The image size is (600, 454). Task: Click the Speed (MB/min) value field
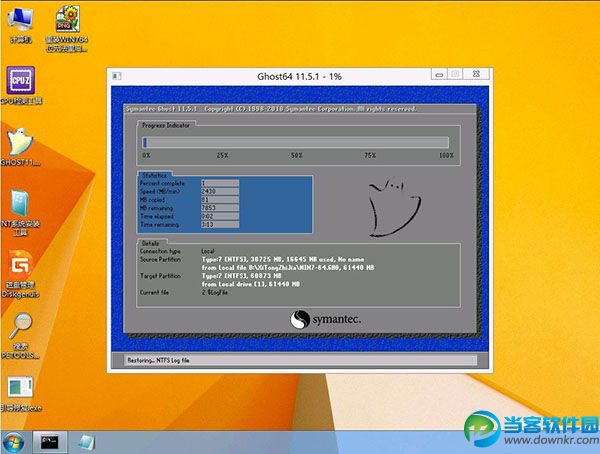pos(220,191)
